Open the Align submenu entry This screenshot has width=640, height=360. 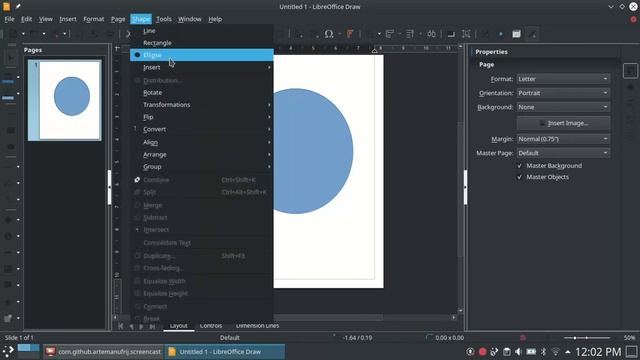pos(202,142)
